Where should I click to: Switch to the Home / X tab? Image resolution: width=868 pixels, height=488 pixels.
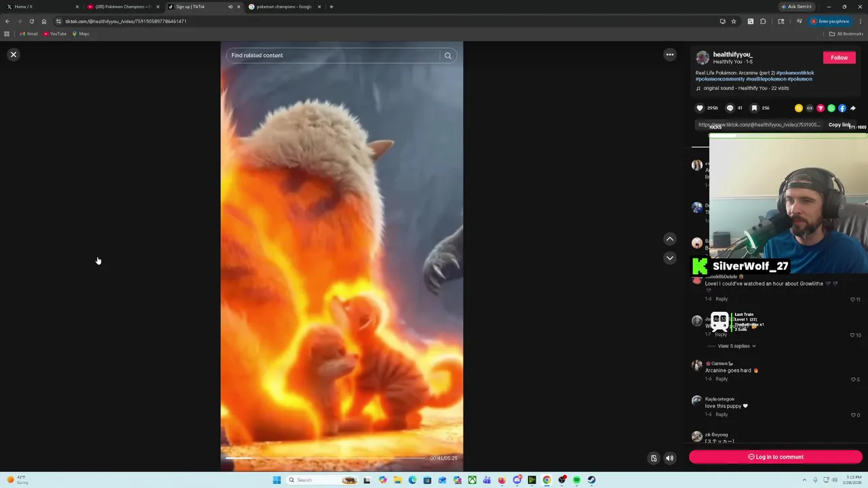coord(41,7)
